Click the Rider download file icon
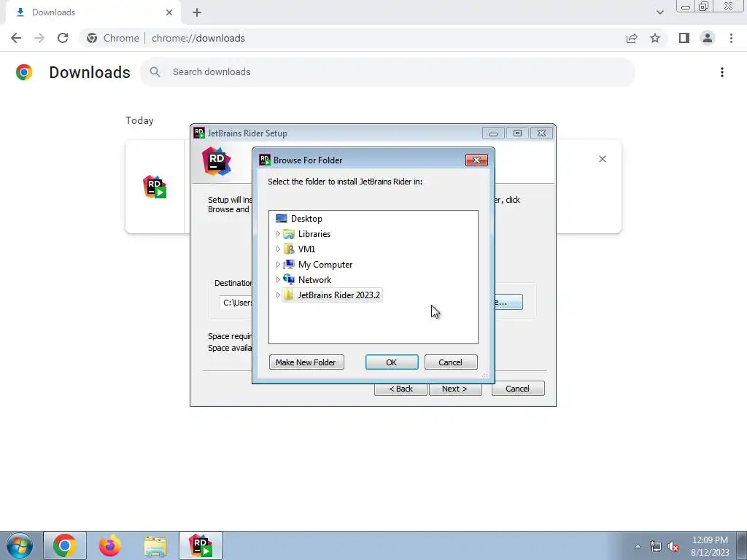Screen dimensions: 747x560 click(155, 187)
